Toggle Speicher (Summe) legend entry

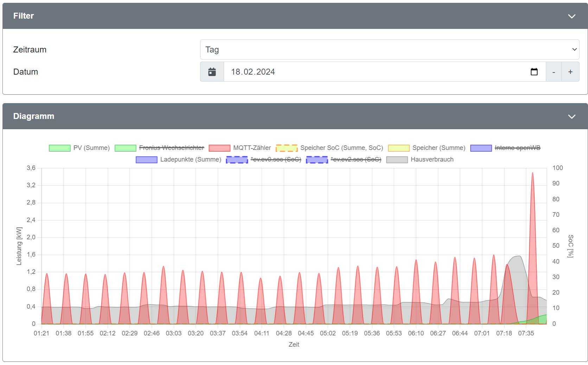click(427, 148)
